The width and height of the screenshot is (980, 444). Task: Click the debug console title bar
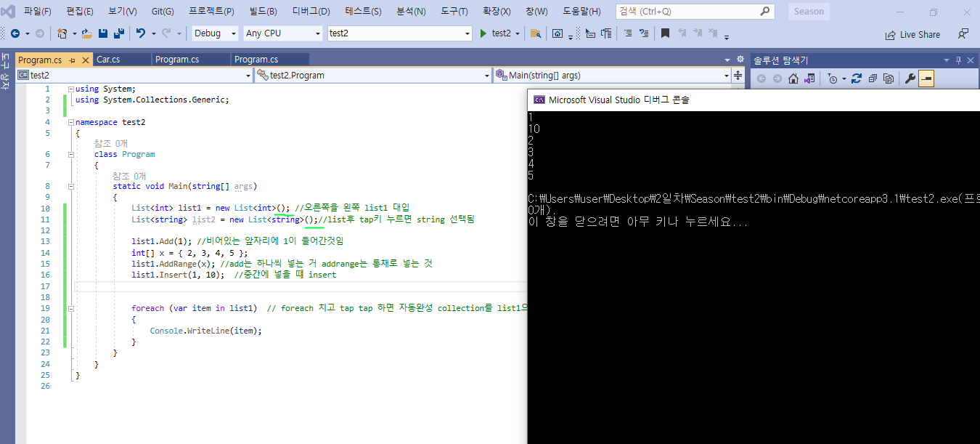click(754, 100)
